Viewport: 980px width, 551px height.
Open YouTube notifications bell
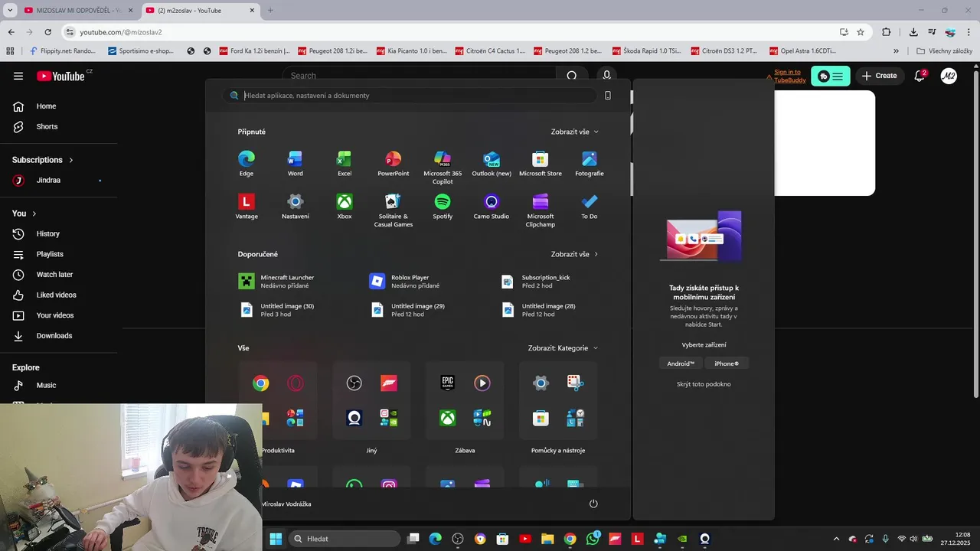coord(920,76)
